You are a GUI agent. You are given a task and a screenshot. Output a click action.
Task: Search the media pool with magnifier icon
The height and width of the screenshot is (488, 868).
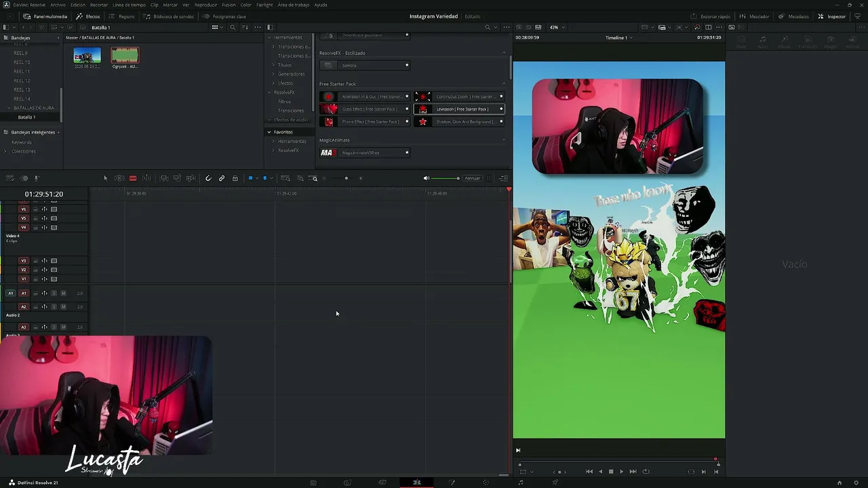pos(233,28)
